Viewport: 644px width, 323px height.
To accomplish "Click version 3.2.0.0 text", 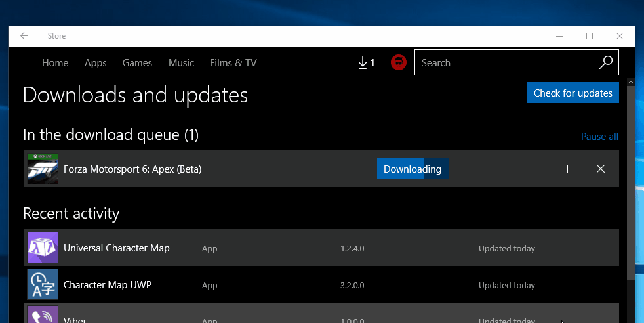I will [352, 285].
